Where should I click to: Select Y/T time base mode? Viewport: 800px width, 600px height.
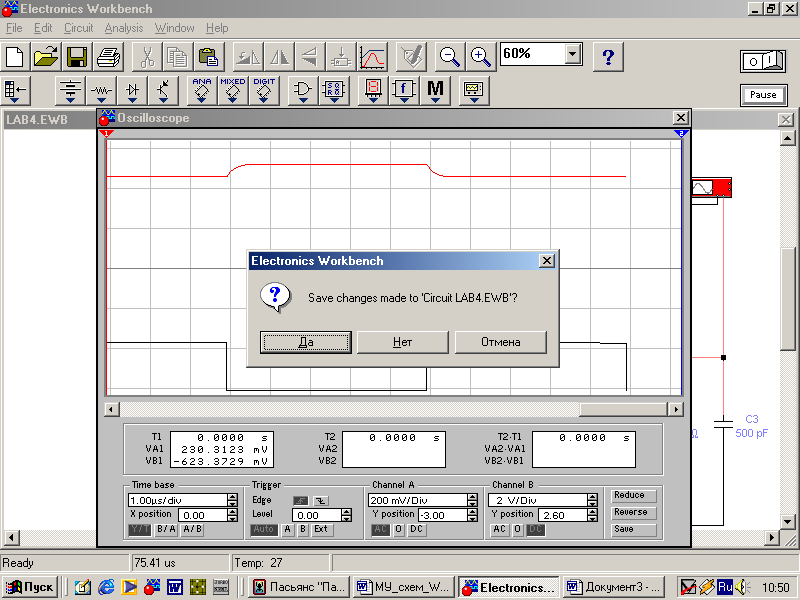[139, 530]
